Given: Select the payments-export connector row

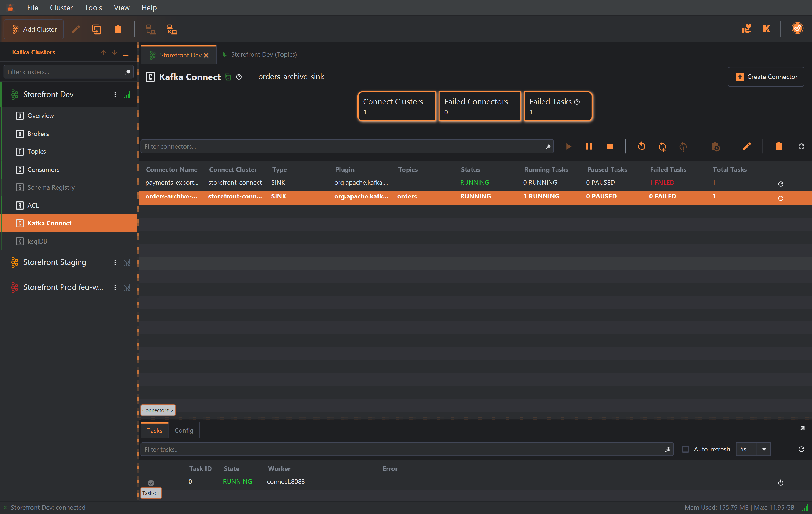Looking at the screenshot, I should click(475, 183).
